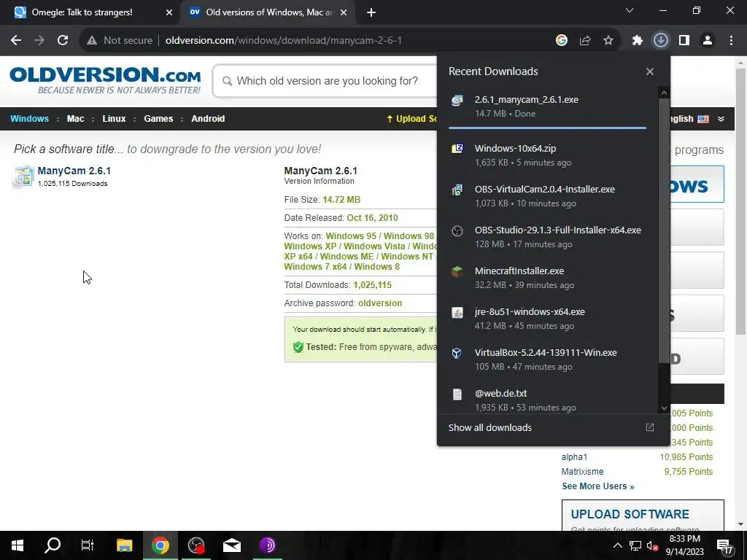
Task: Open the Windows Start menu
Action: [18, 545]
